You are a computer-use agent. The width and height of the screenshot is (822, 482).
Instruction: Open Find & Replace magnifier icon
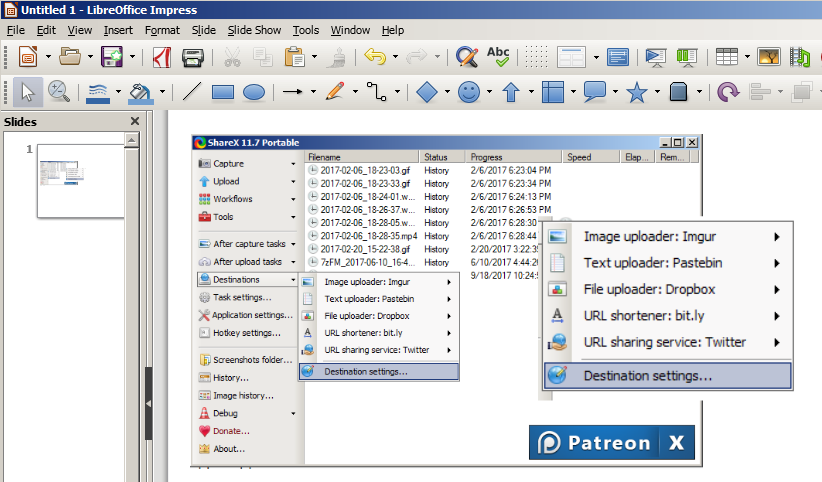[467, 57]
